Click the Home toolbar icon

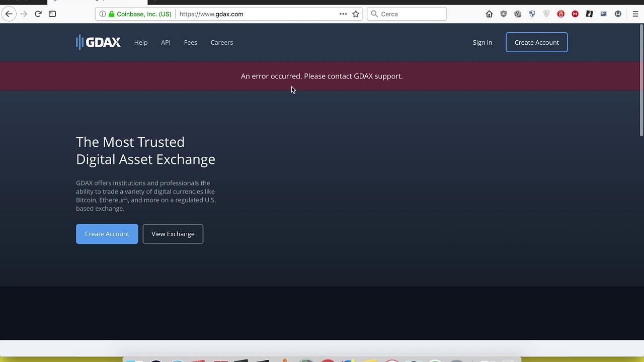(489, 14)
